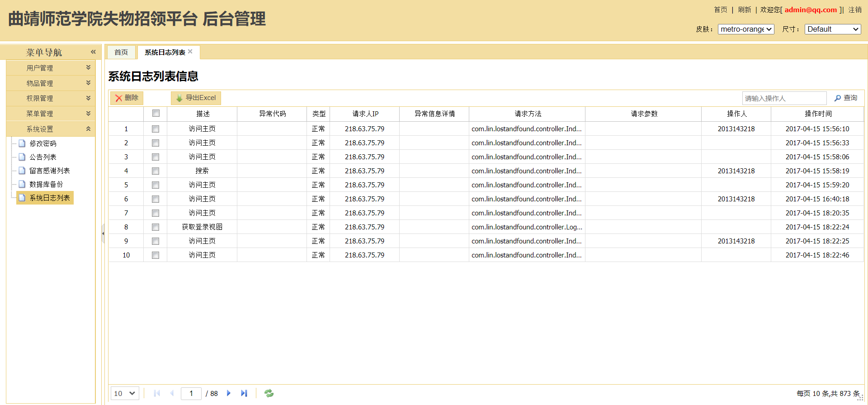Click the document icon beside 公告列表

click(22, 157)
